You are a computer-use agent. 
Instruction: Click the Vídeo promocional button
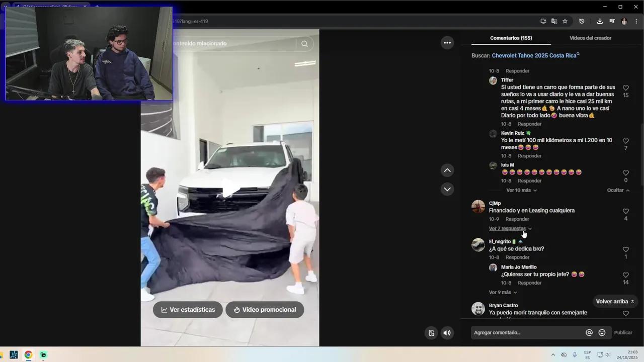[x=265, y=310]
